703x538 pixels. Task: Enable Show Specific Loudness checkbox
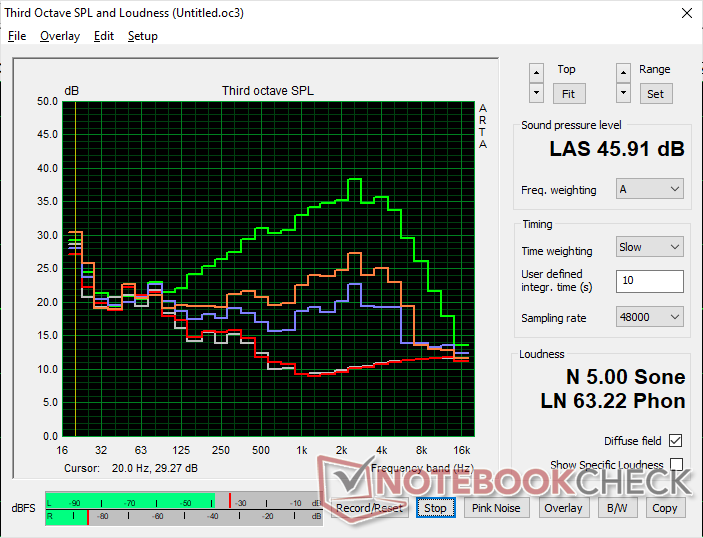coord(676,465)
